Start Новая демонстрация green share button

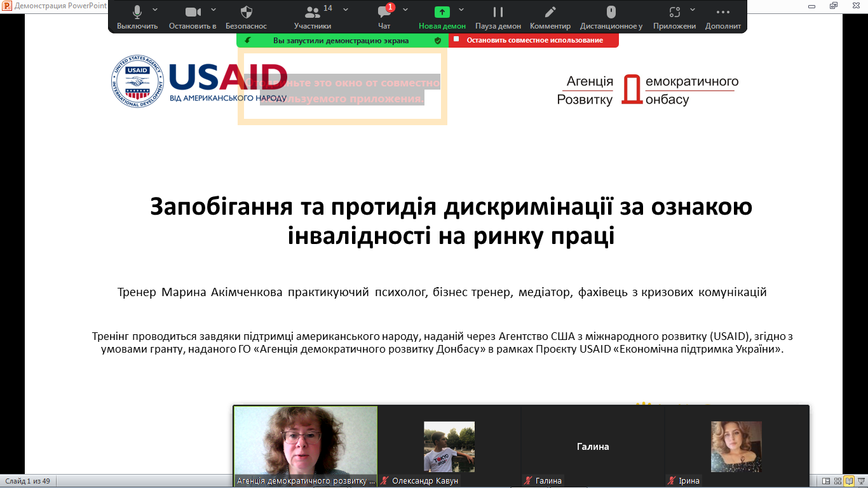(442, 17)
